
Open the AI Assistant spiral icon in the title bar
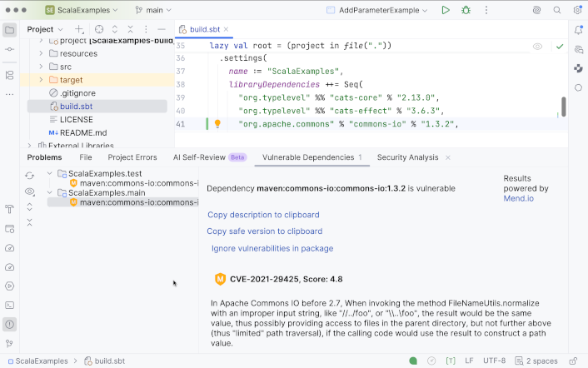click(536, 10)
